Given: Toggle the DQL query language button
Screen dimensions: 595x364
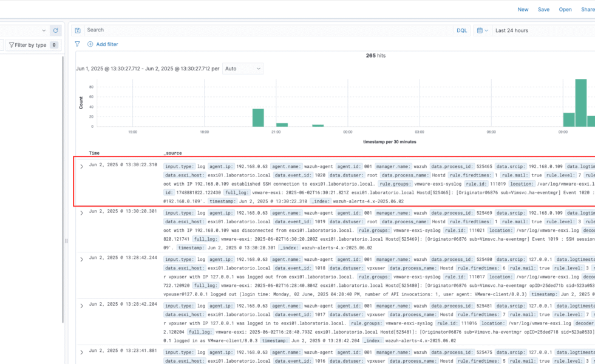Looking at the screenshot, I should pyautogui.click(x=462, y=30).
